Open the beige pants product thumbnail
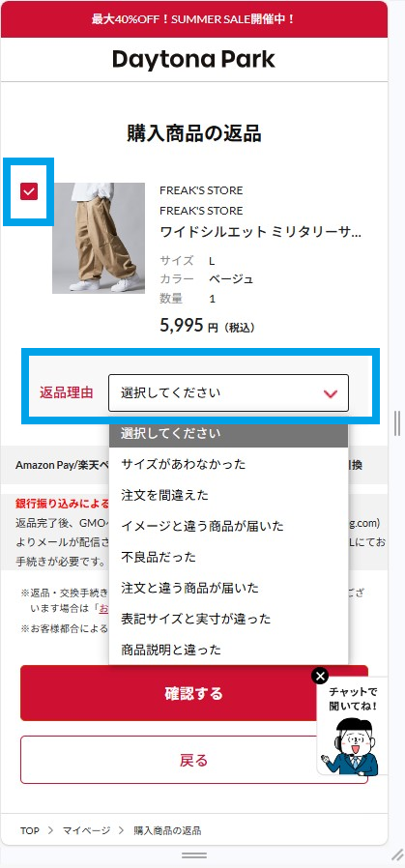Image resolution: width=405 pixels, height=868 pixels. tap(99, 238)
